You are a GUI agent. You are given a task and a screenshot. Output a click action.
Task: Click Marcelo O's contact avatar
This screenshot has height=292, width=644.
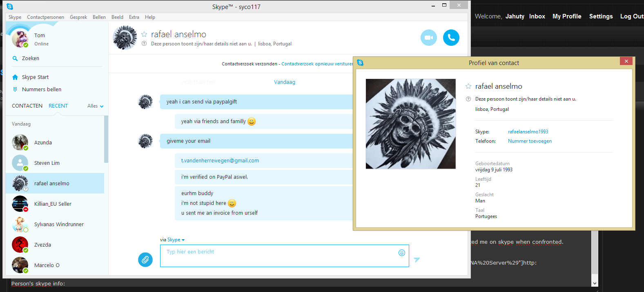pyautogui.click(x=20, y=265)
